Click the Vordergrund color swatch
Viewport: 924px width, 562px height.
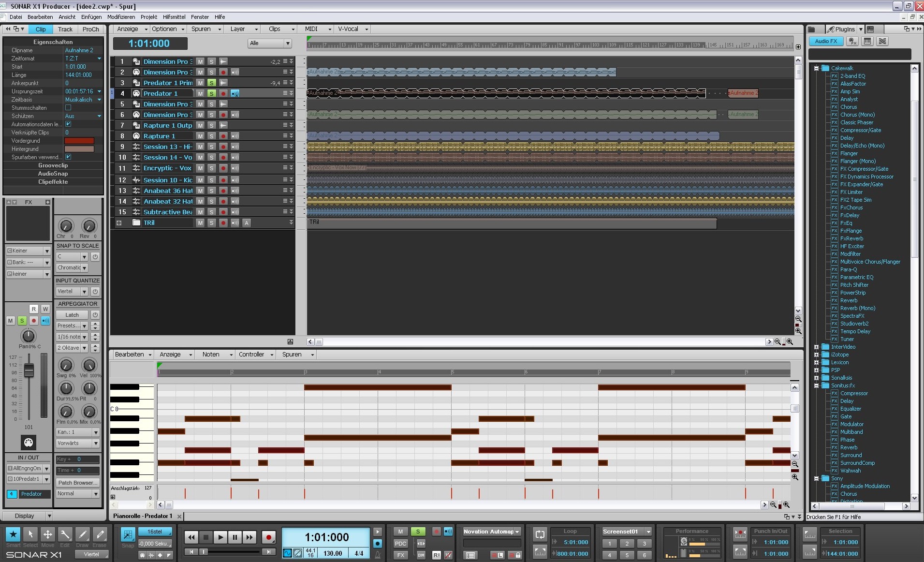[79, 141]
